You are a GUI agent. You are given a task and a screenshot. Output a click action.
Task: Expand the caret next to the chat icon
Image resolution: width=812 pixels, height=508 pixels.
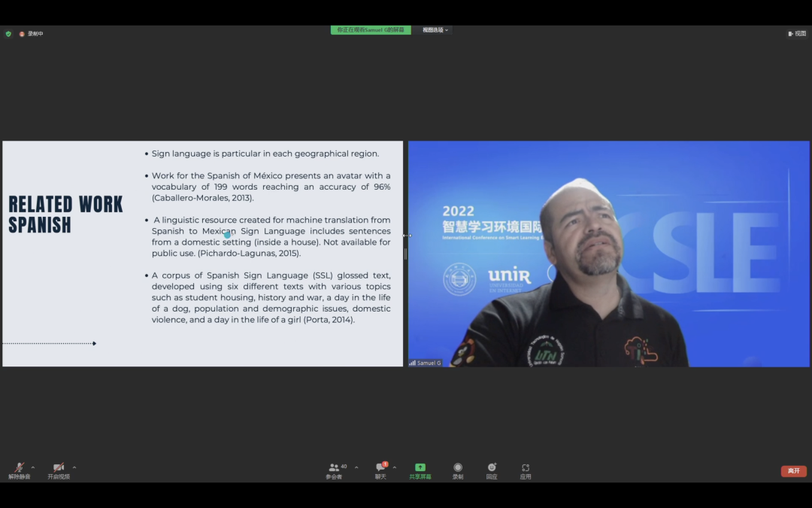pyautogui.click(x=395, y=467)
